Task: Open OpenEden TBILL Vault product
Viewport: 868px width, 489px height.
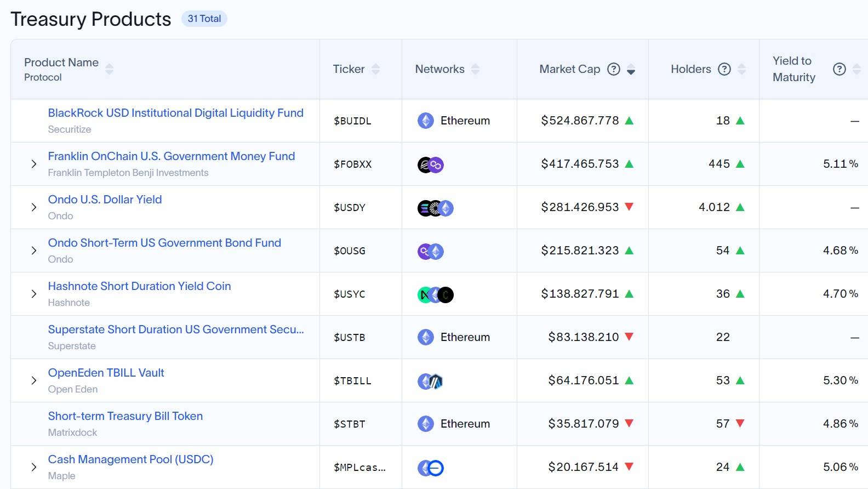Action: coord(106,373)
